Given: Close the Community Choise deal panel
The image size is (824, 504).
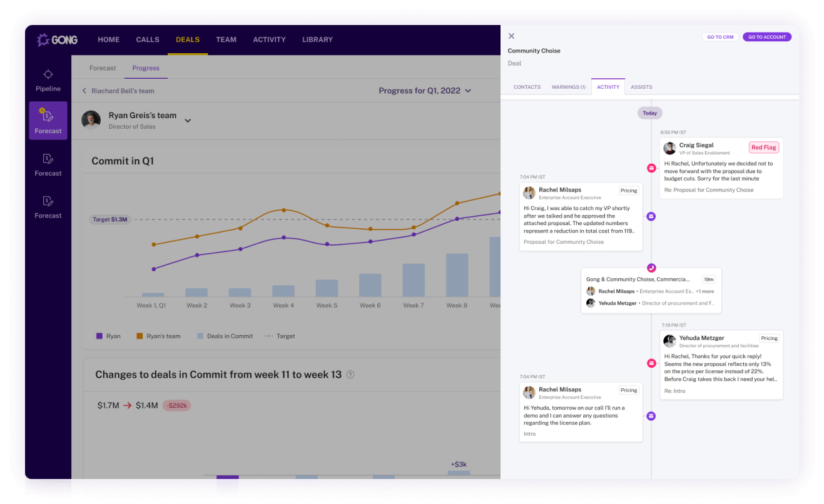Looking at the screenshot, I should click(x=511, y=36).
